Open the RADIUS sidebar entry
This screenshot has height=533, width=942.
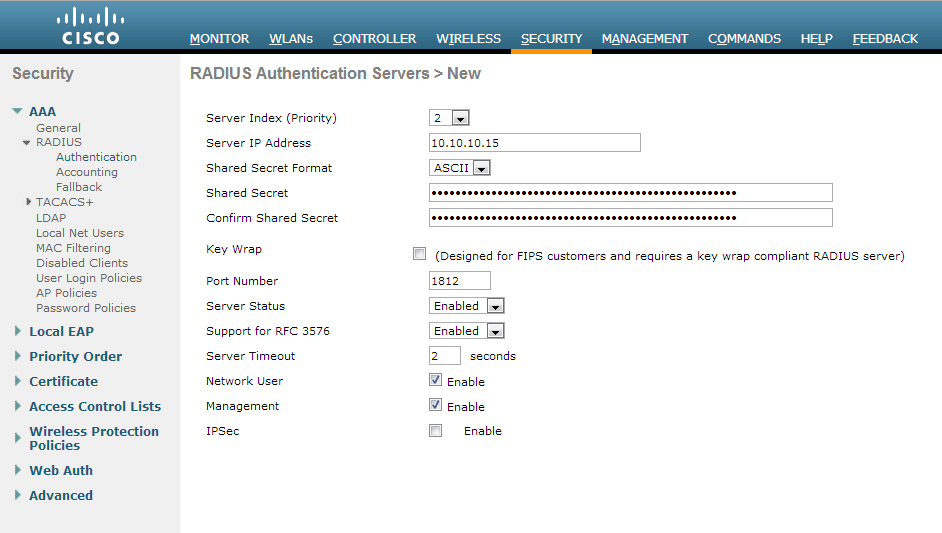click(59, 142)
